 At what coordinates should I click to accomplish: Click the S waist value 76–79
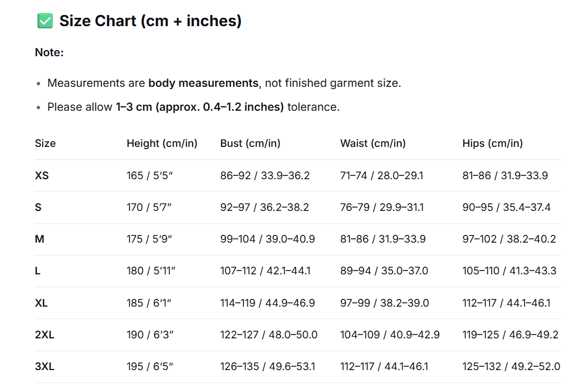[355, 207]
